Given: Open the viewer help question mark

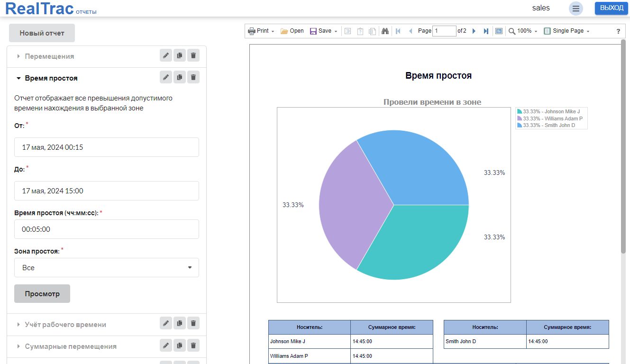Looking at the screenshot, I should 618,31.
